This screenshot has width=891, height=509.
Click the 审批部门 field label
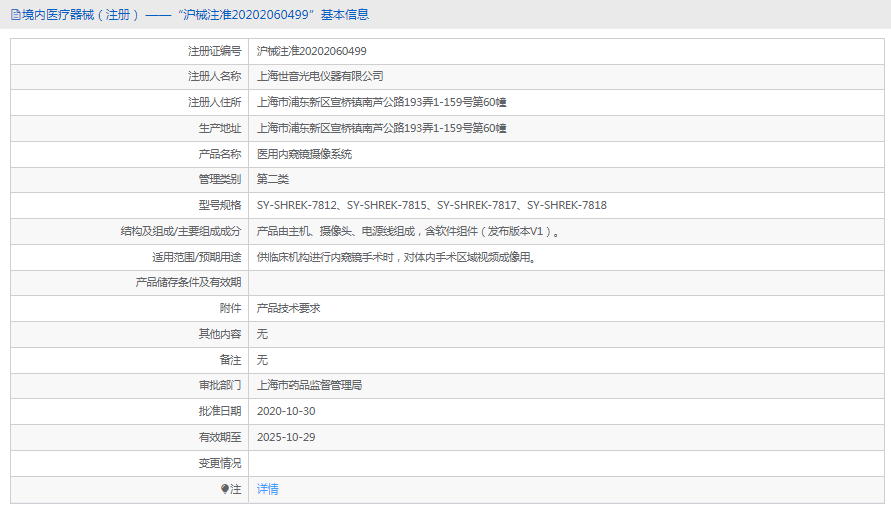(219, 385)
